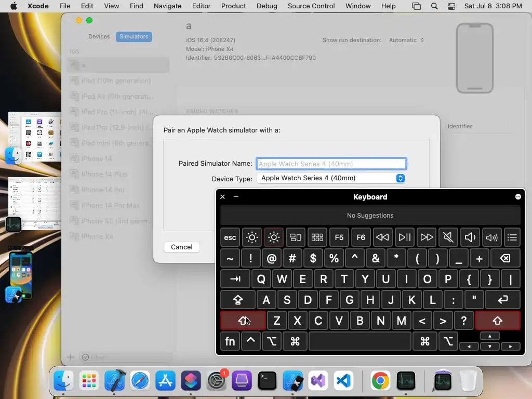Viewport: 532px width, 399px height.
Task: Add a simulator with plus button
Action: click(x=71, y=357)
